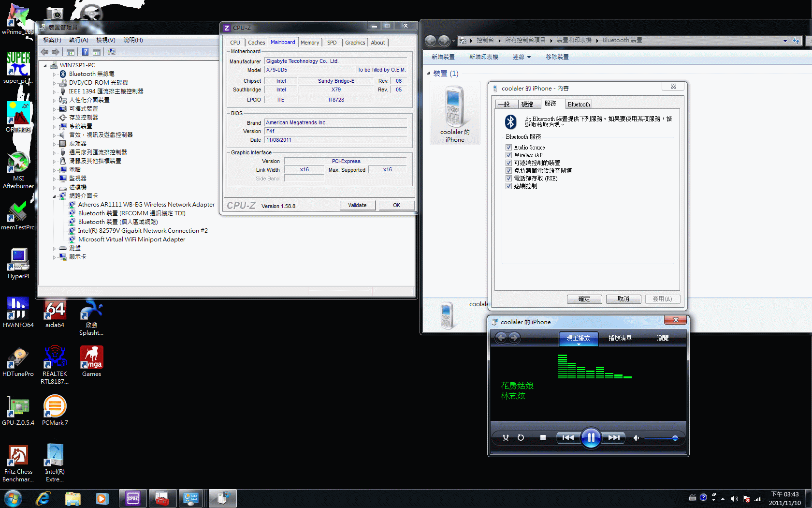Switch to CPU-Z SPD tab
The width and height of the screenshot is (812, 508).
(x=332, y=43)
